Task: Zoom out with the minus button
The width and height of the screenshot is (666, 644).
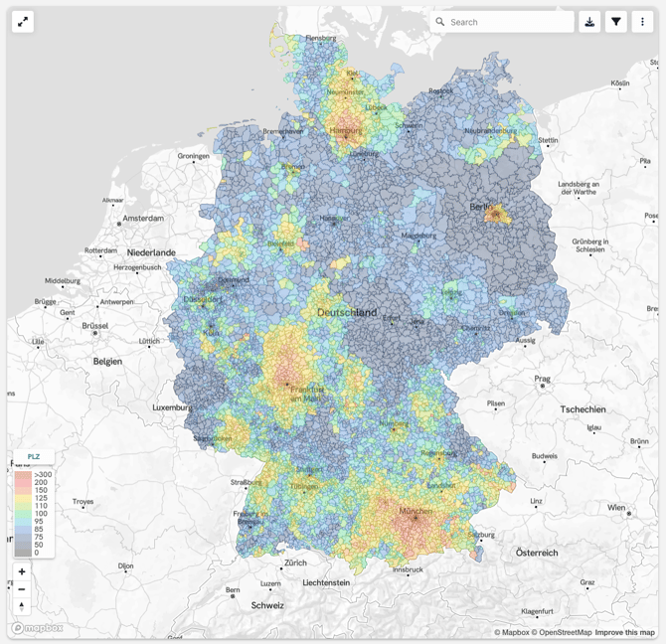Action: click(22, 588)
